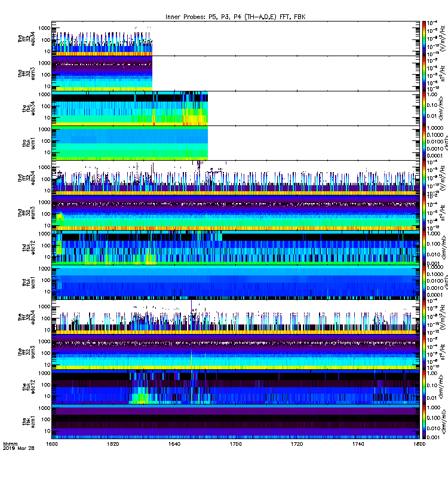Click the top color bar for tha edc34 FFT
Viewport: 448px width, 478px height.
click(x=424, y=38)
